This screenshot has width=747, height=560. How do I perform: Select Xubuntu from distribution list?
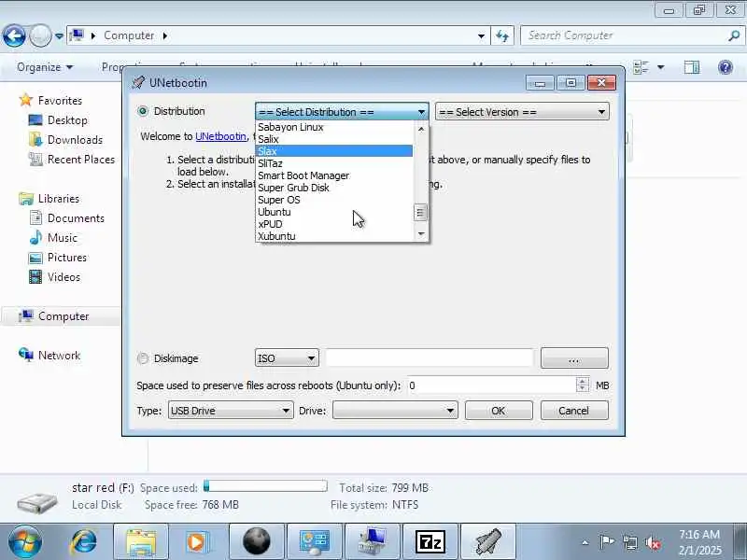[x=334, y=236]
